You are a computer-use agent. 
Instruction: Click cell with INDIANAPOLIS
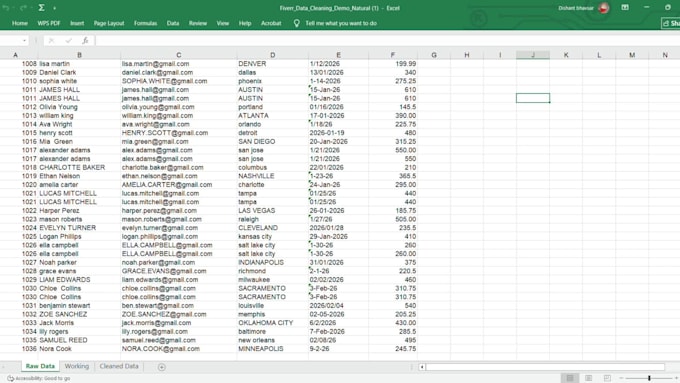pyautogui.click(x=272, y=262)
